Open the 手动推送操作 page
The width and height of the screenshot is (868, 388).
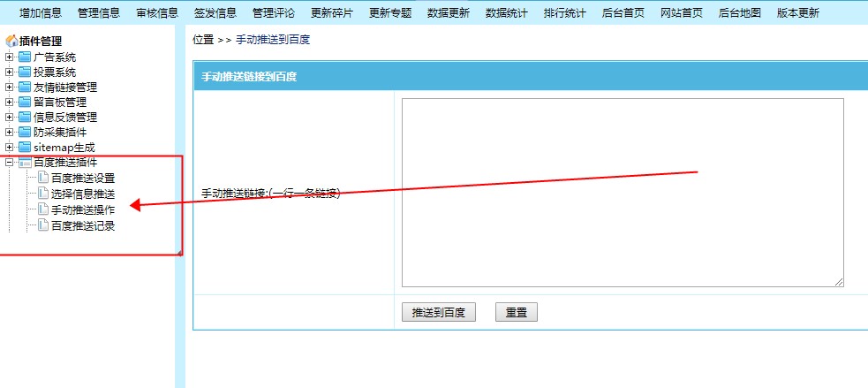[83, 209]
